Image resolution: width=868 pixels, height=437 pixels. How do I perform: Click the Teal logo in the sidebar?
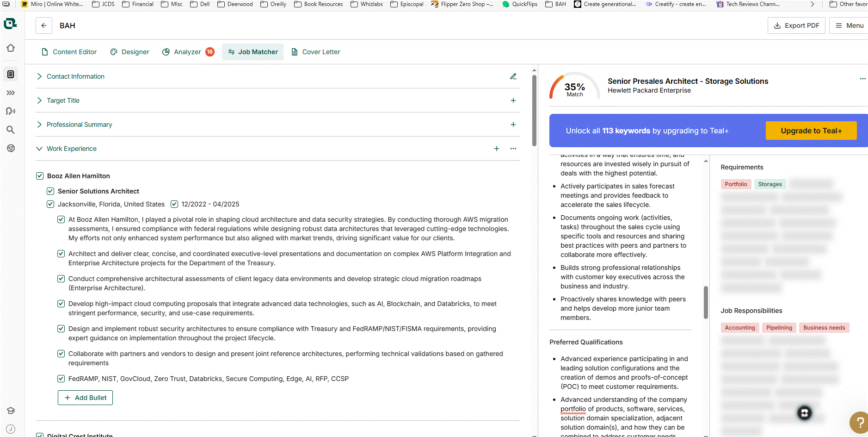click(10, 24)
